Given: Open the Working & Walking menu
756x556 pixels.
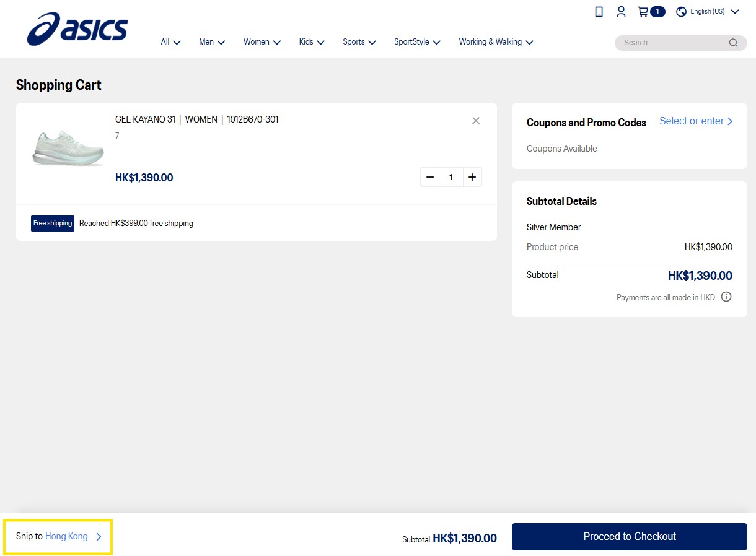Looking at the screenshot, I should (x=496, y=42).
